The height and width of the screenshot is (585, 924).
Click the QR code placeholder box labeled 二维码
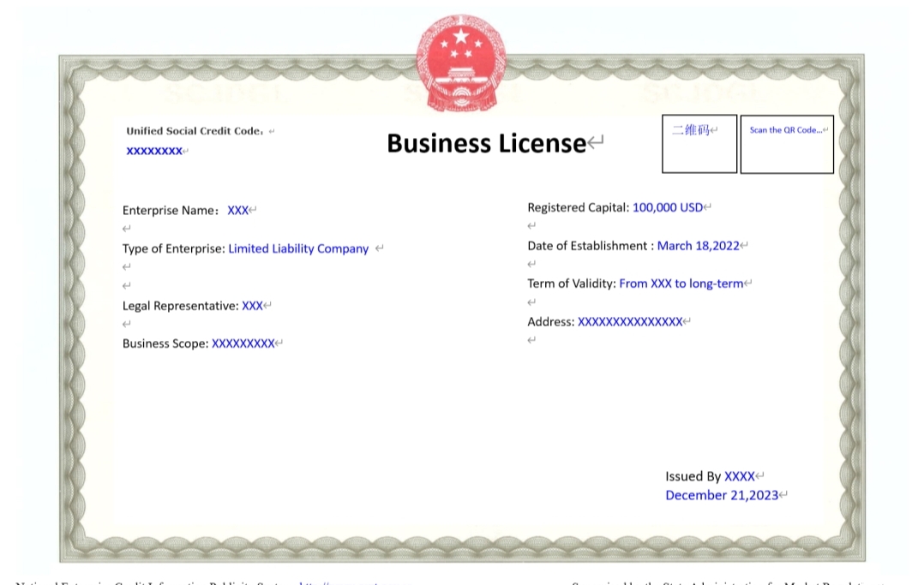(x=699, y=144)
